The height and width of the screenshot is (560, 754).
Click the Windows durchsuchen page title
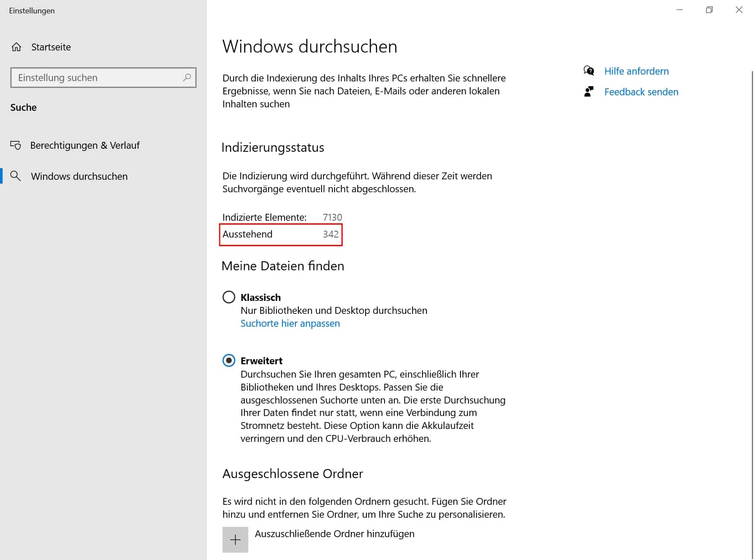(310, 47)
